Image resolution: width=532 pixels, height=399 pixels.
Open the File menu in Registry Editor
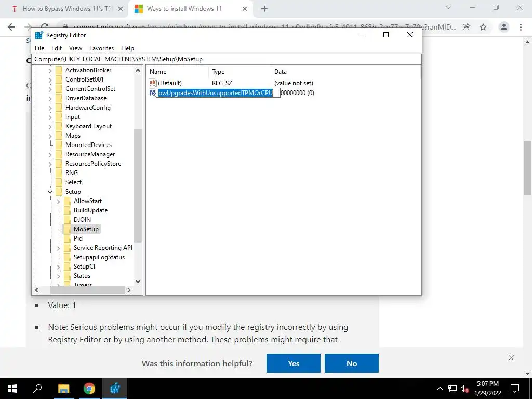tap(39, 48)
